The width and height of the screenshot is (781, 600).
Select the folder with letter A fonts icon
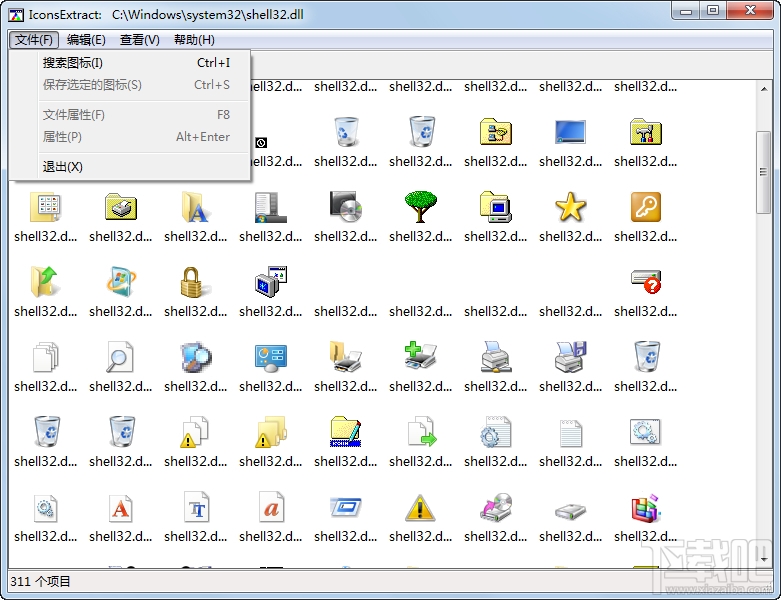pos(195,207)
